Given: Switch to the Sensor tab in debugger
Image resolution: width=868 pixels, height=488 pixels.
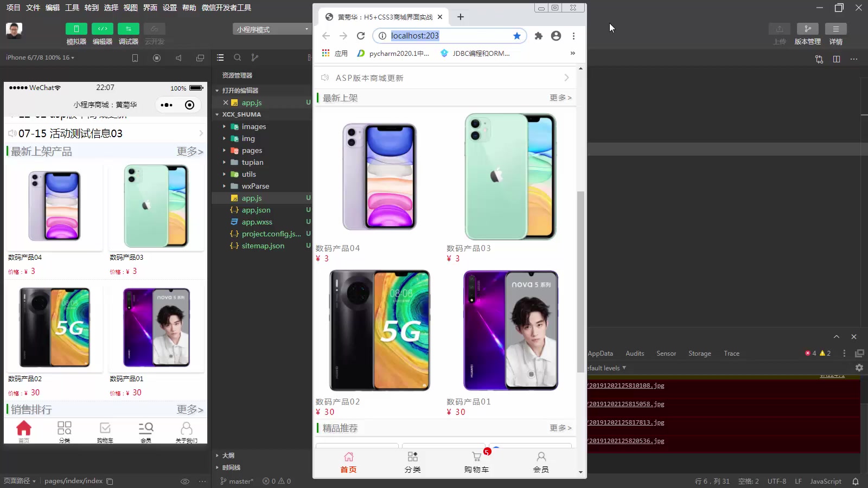Looking at the screenshot, I should 666,354.
